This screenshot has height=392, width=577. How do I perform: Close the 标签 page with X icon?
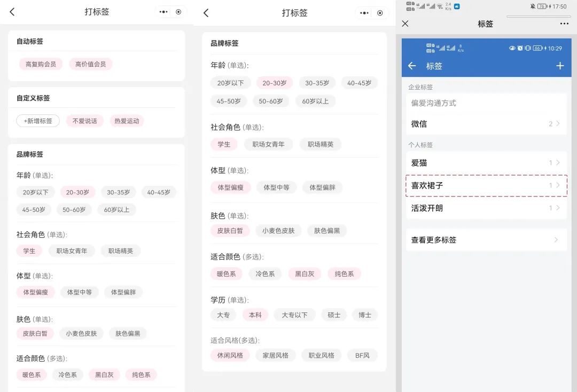tap(405, 23)
